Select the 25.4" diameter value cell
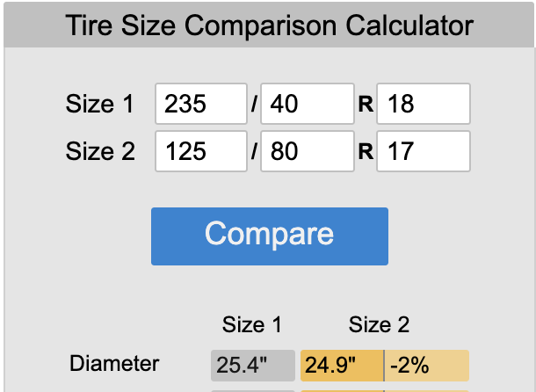Viewport: 536px width, 392px height. tap(253, 366)
